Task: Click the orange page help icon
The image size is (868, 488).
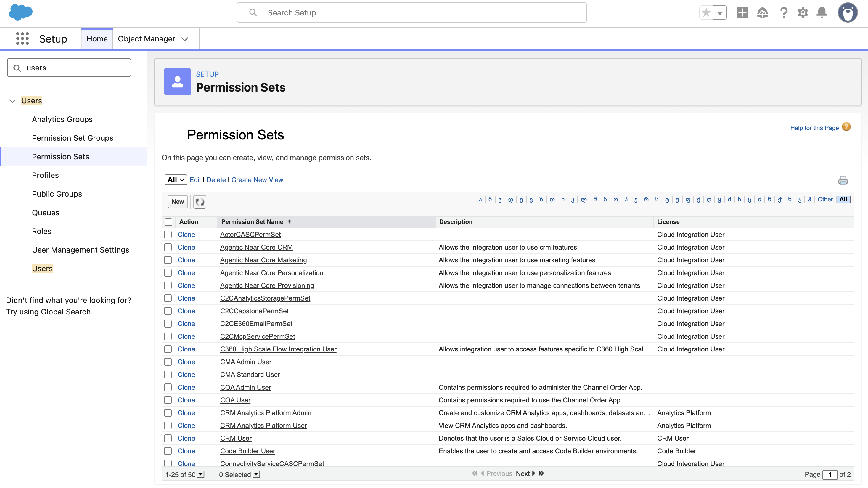Action: tap(846, 127)
